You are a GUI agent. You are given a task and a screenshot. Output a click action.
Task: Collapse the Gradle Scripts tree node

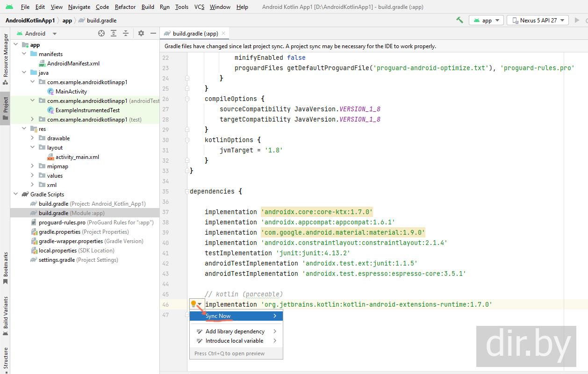(16, 194)
